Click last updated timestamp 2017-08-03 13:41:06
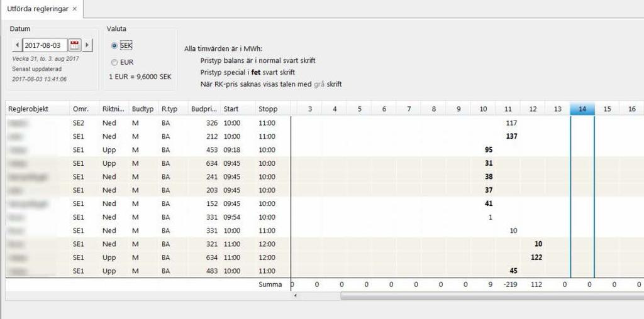Viewport: 644px width, 319px height. (x=40, y=78)
